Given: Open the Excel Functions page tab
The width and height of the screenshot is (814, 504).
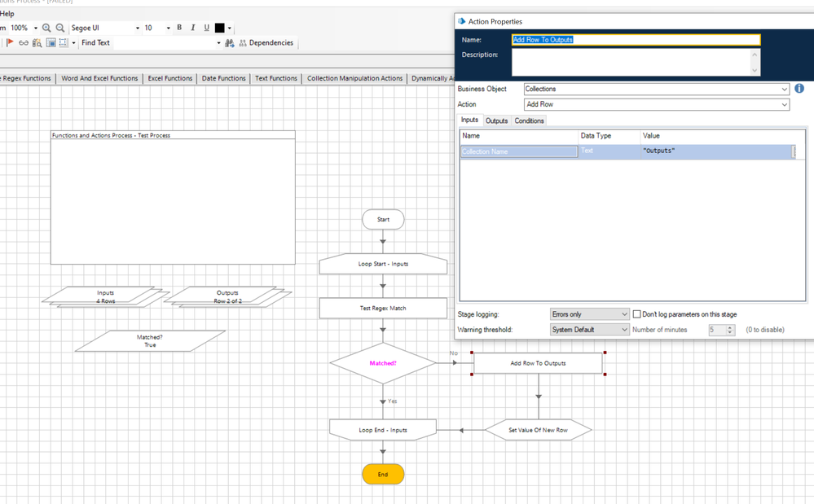Looking at the screenshot, I should tap(170, 78).
